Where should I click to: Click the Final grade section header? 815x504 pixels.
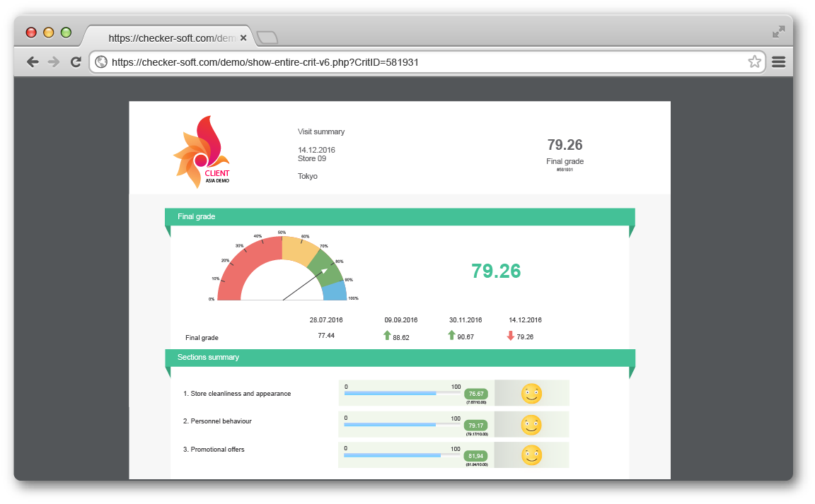click(x=400, y=216)
